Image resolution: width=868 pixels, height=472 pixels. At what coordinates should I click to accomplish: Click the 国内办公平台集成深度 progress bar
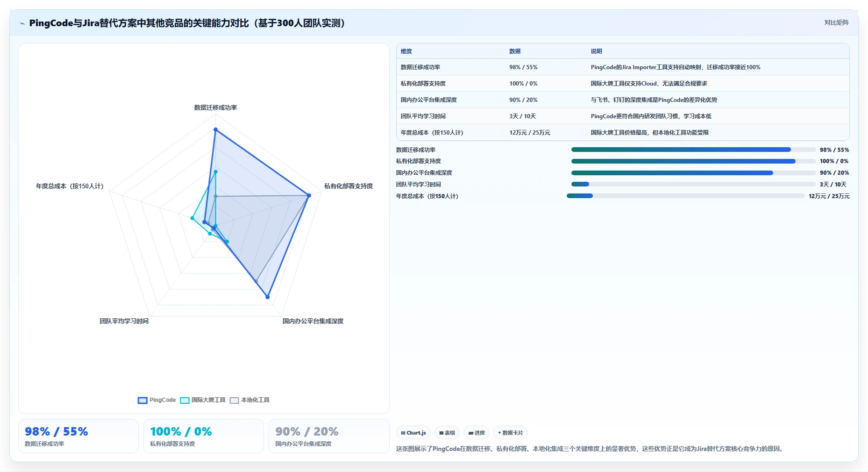(693, 173)
